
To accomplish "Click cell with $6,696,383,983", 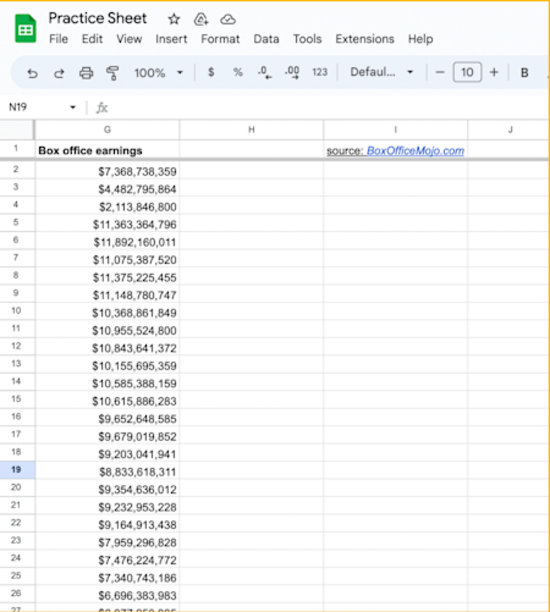I will click(107, 595).
